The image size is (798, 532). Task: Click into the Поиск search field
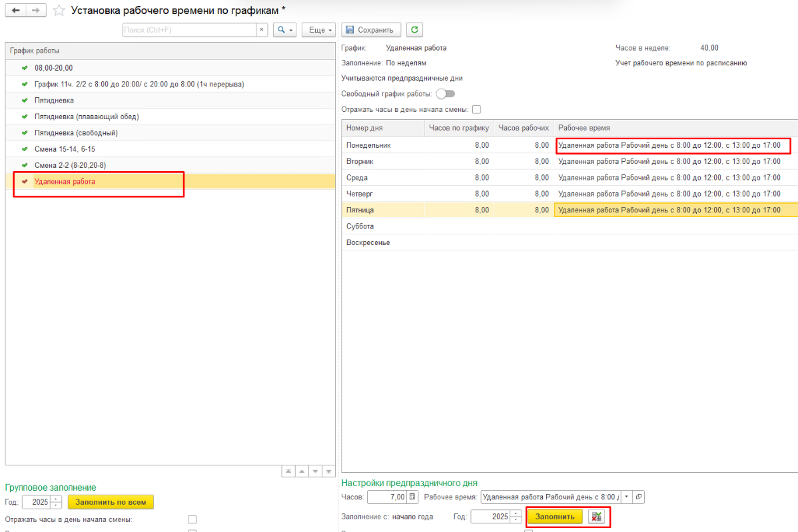(189, 30)
